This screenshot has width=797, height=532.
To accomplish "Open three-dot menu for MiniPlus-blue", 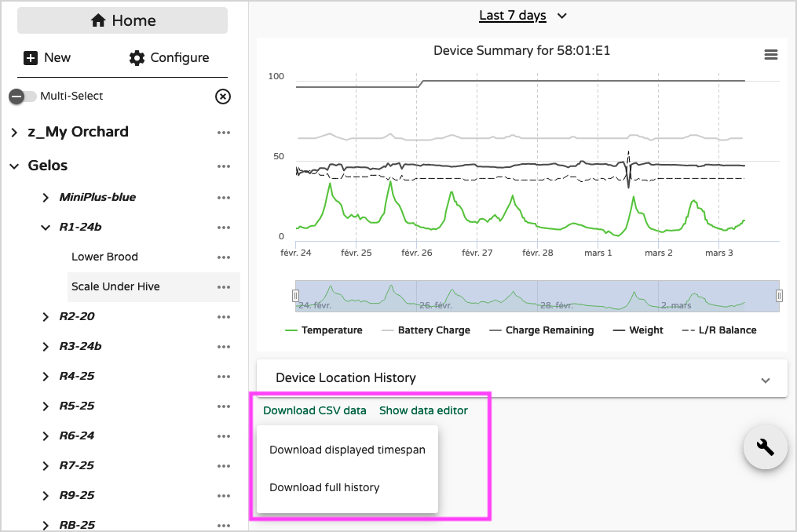I will (x=224, y=198).
